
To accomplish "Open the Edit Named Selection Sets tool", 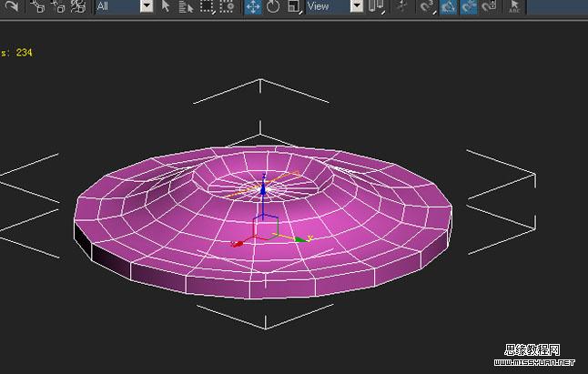I will click(514, 6).
